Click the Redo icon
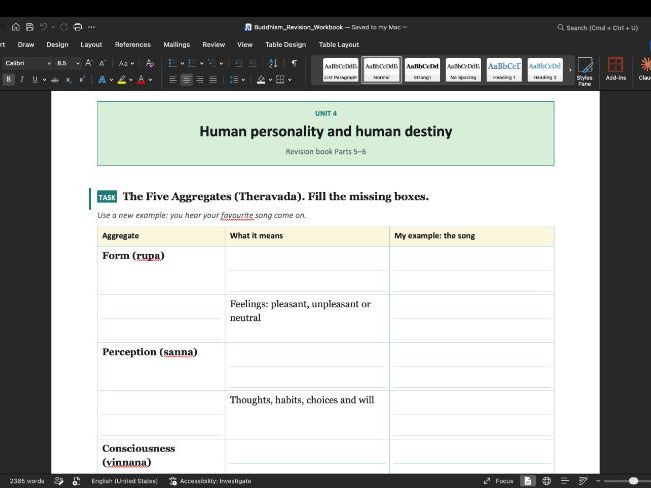This screenshot has width=651, height=488. click(64, 27)
